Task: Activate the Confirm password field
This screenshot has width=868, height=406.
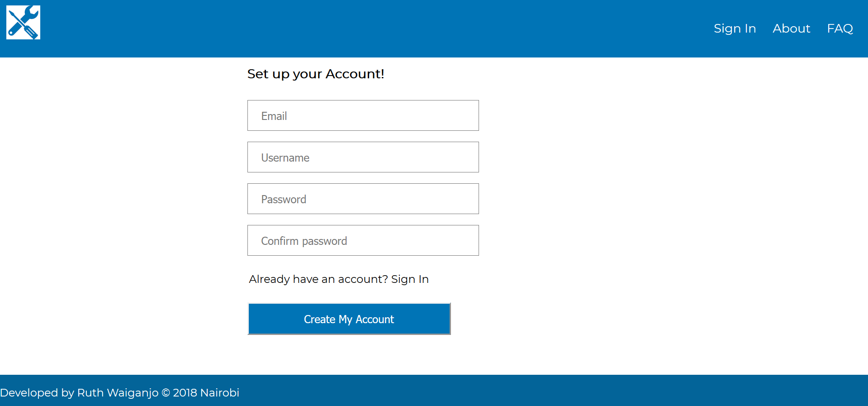Action: (x=363, y=240)
